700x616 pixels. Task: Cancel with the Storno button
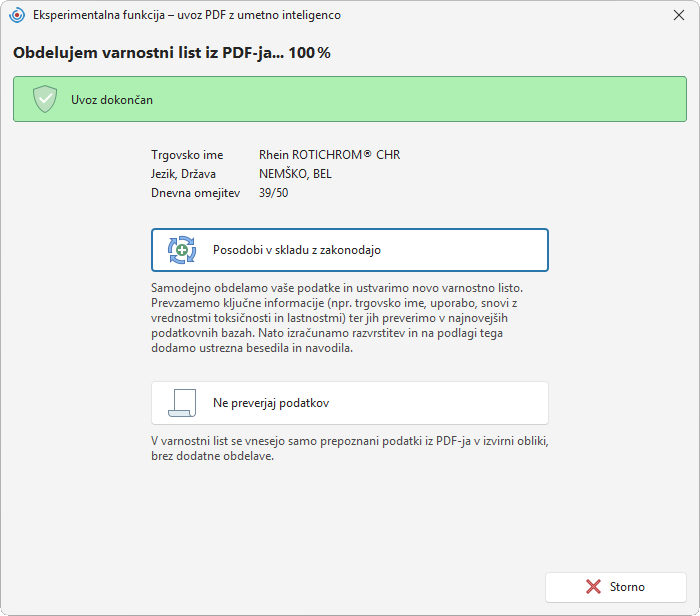[616, 587]
